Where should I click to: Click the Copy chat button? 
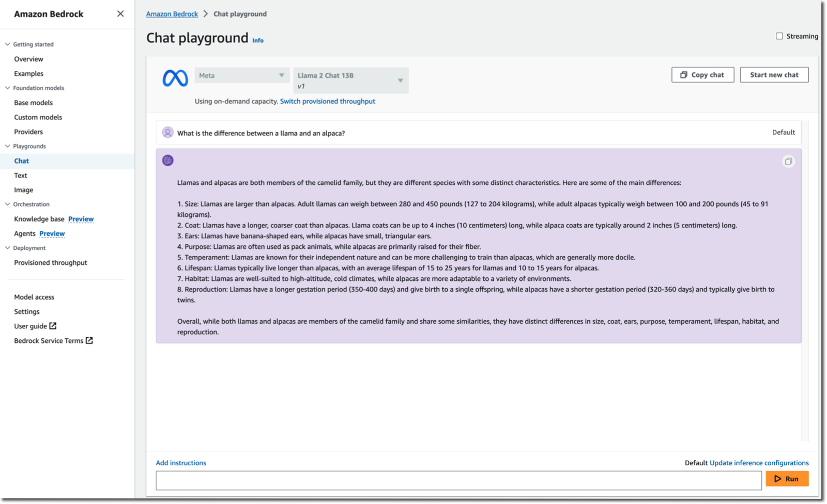tap(703, 75)
